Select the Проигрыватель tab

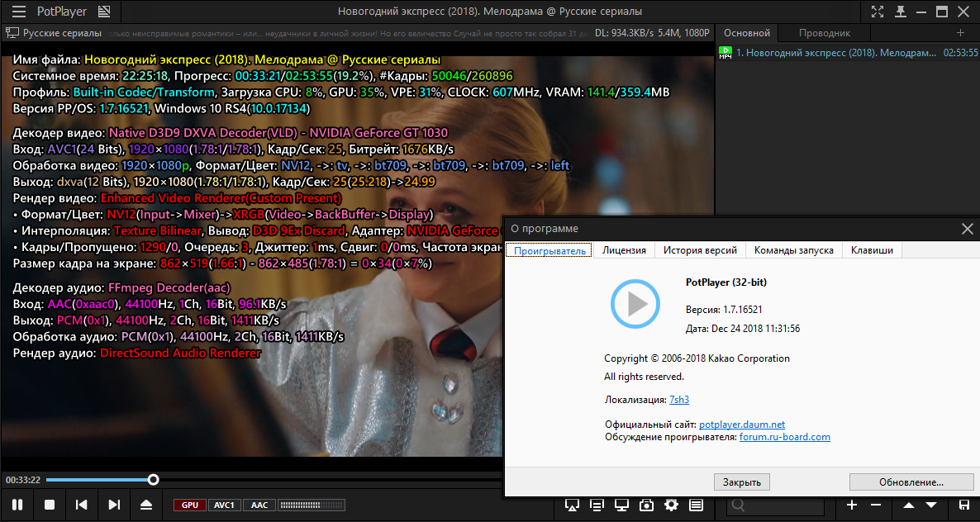549,250
